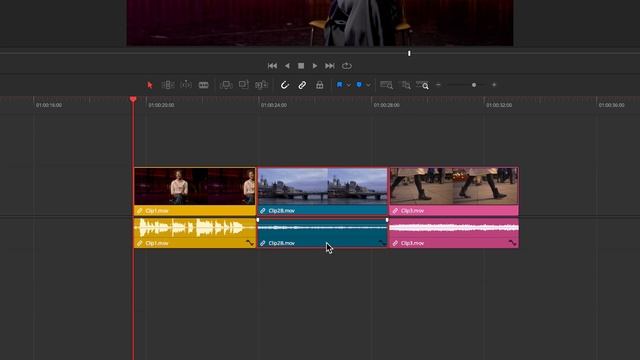640x360 pixels.
Task: Click 01:00:28:00 timecode on ruler
Action: pyautogui.click(x=387, y=105)
